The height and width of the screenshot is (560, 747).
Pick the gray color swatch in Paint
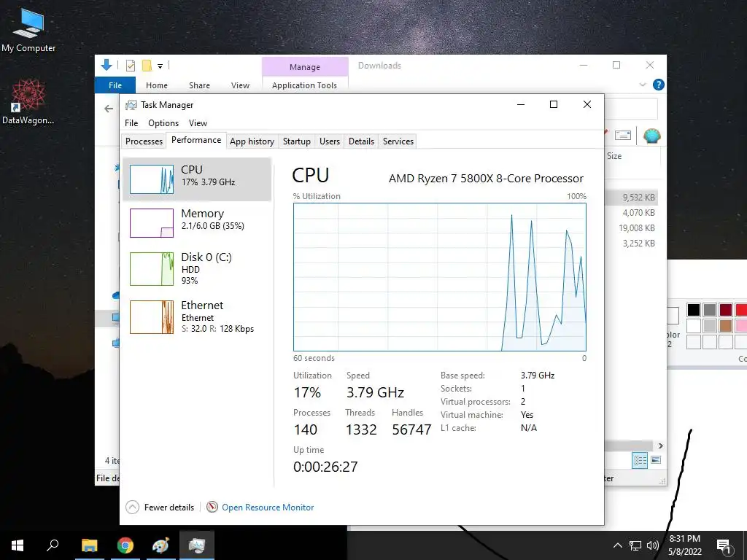710,310
